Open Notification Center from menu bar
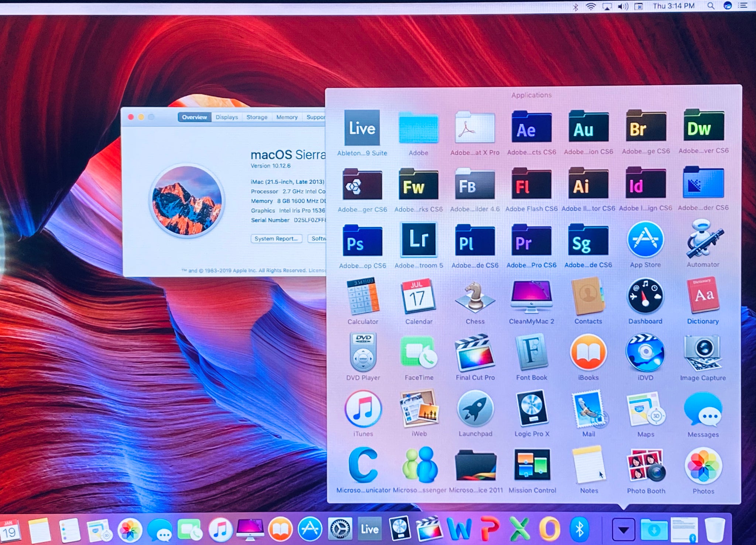 [742, 6]
